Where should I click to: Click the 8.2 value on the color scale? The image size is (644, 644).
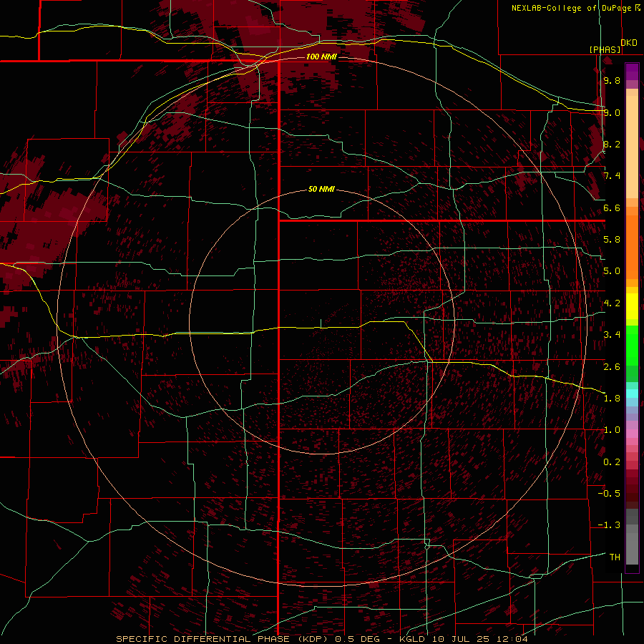pyautogui.click(x=612, y=144)
